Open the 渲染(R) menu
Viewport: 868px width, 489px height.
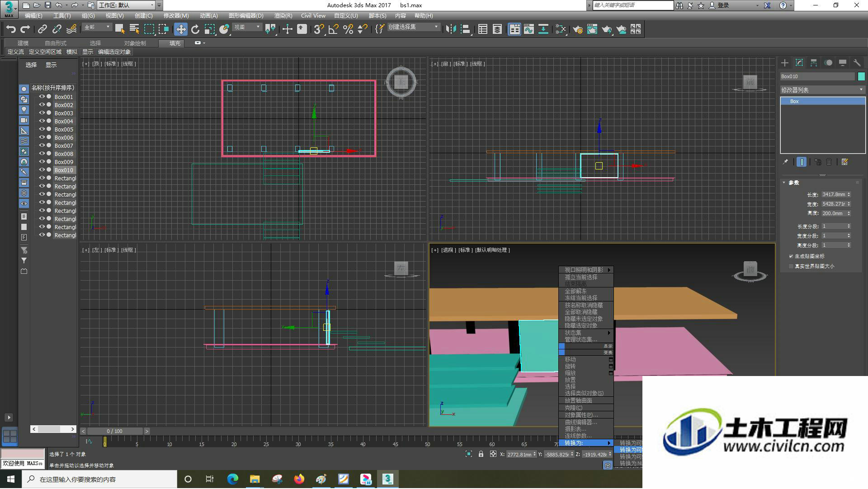click(x=283, y=15)
